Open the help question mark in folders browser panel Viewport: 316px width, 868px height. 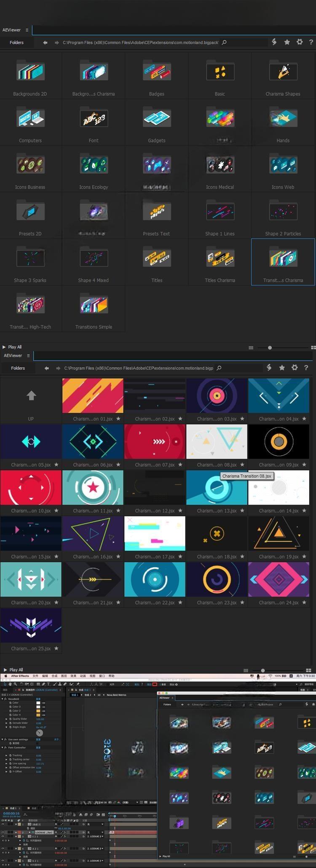point(311,42)
